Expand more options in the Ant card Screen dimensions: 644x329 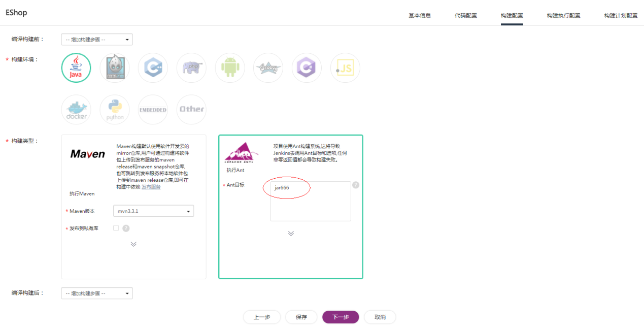point(291,234)
